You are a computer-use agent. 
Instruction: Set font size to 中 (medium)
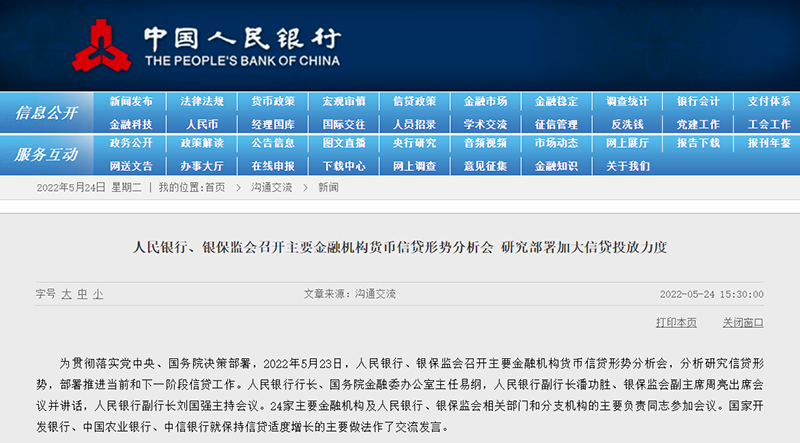point(83,294)
